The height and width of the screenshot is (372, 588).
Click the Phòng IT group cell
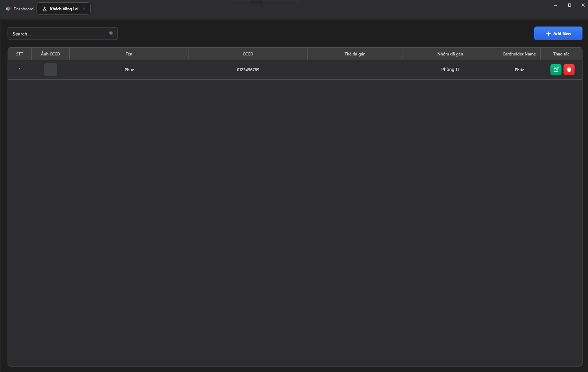pos(450,70)
